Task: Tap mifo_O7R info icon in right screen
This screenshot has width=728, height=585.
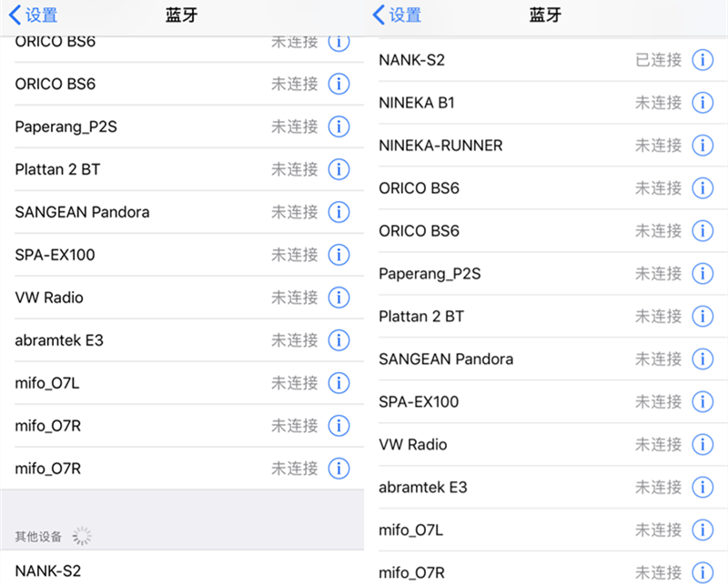Action: [703, 572]
